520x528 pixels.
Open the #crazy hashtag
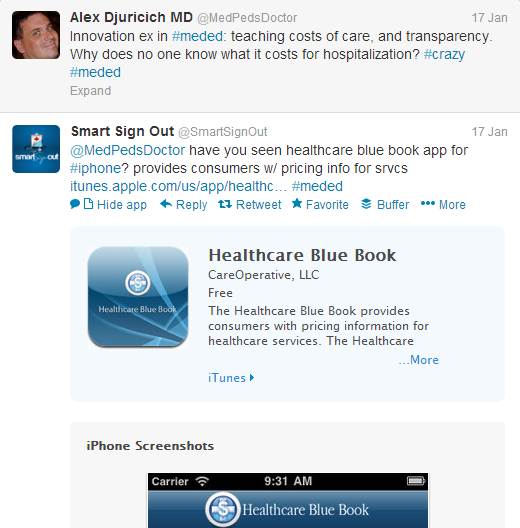coord(444,54)
